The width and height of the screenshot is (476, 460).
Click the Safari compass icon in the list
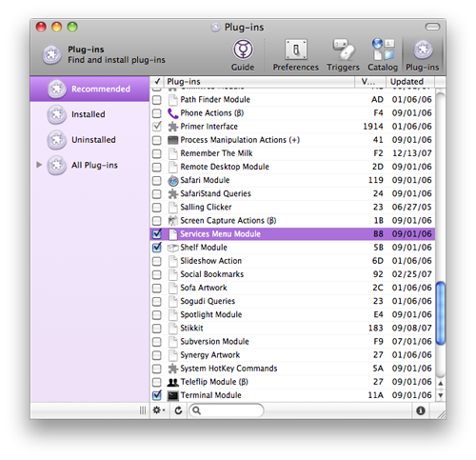point(173,181)
